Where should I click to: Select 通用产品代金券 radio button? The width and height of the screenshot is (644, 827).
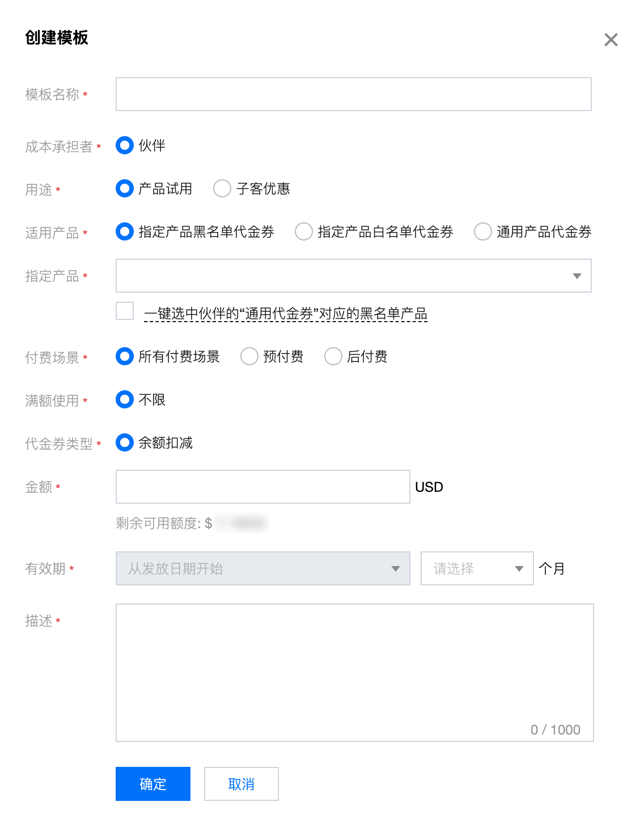pos(483,231)
